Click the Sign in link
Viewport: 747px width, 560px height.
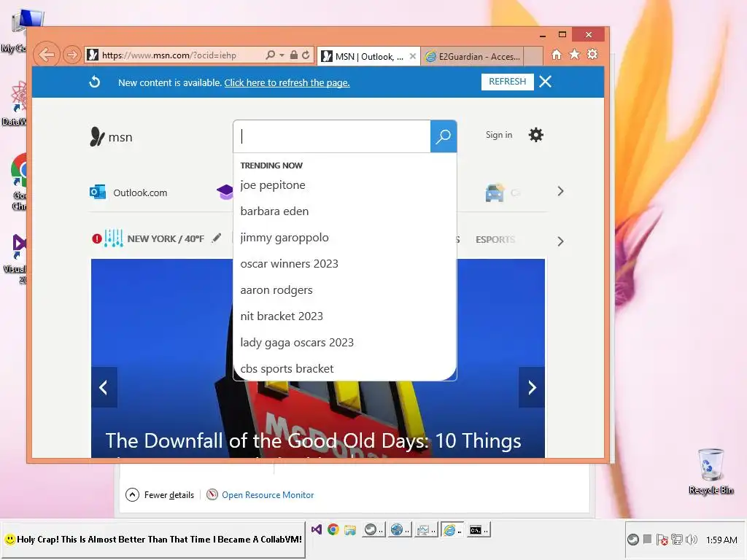point(499,135)
